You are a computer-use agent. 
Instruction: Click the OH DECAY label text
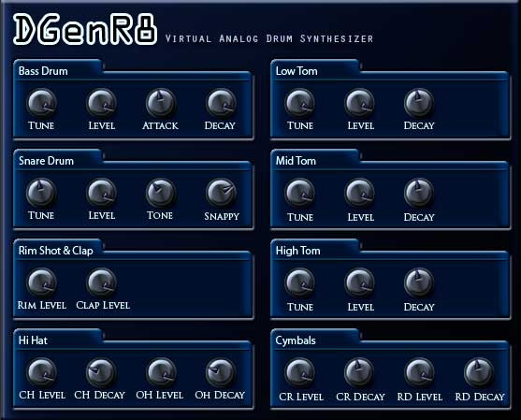tap(220, 395)
